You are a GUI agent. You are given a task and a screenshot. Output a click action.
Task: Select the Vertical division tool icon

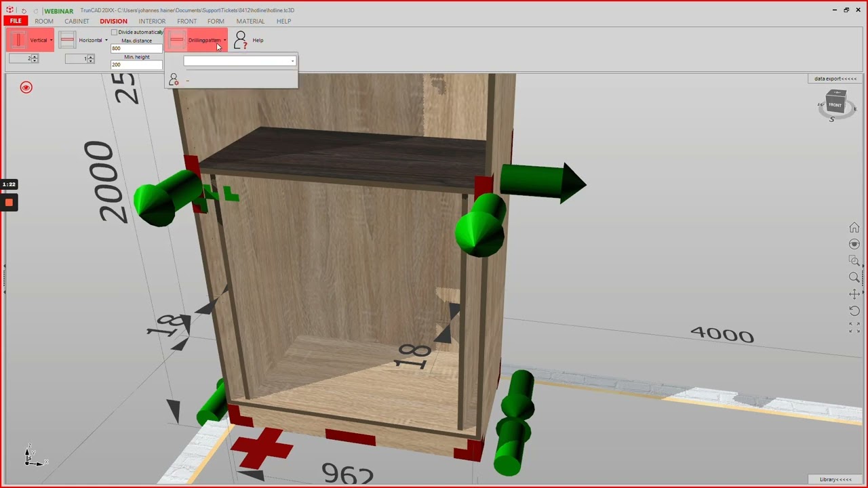tap(18, 41)
